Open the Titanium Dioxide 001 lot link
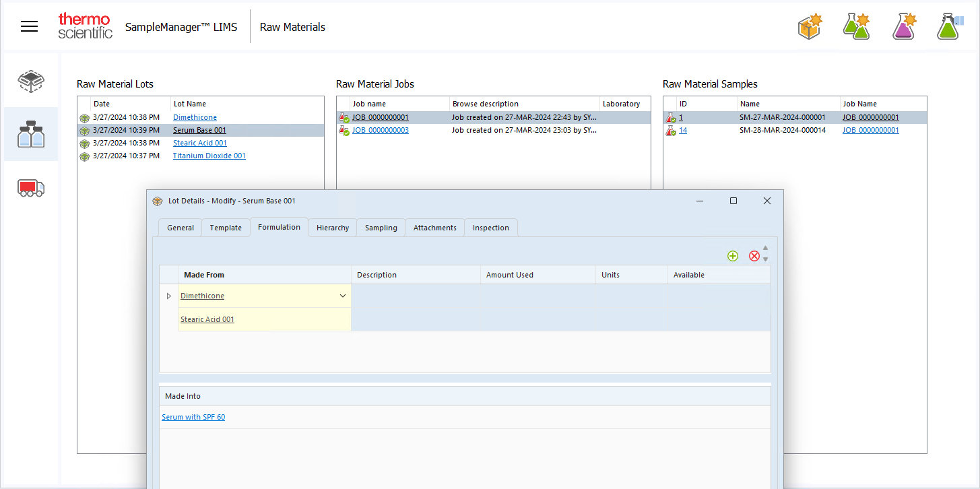The height and width of the screenshot is (489, 980). pyautogui.click(x=209, y=156)
